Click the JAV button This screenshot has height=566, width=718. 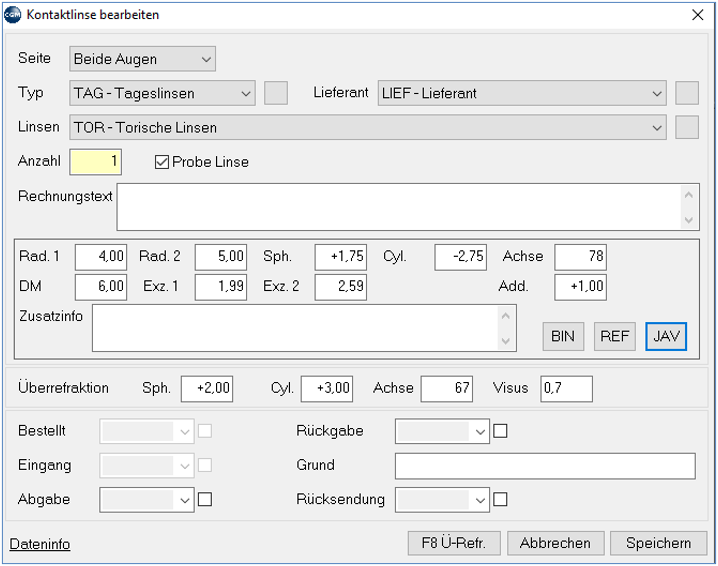click(666, 337)
